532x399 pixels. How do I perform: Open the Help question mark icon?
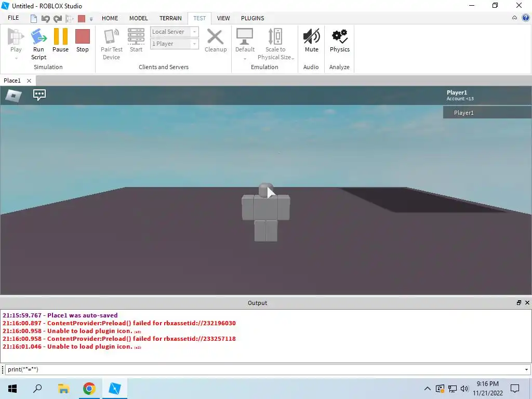tap(526, 18)
